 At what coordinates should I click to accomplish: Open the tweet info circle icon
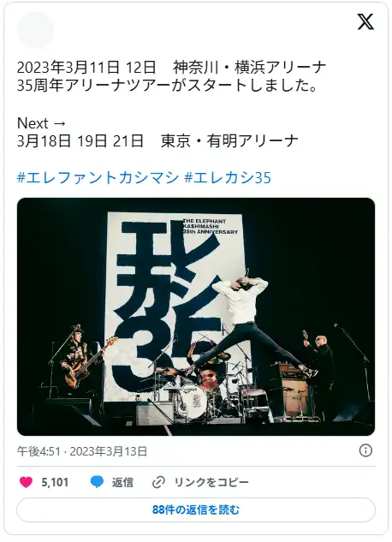pos(365,450)
